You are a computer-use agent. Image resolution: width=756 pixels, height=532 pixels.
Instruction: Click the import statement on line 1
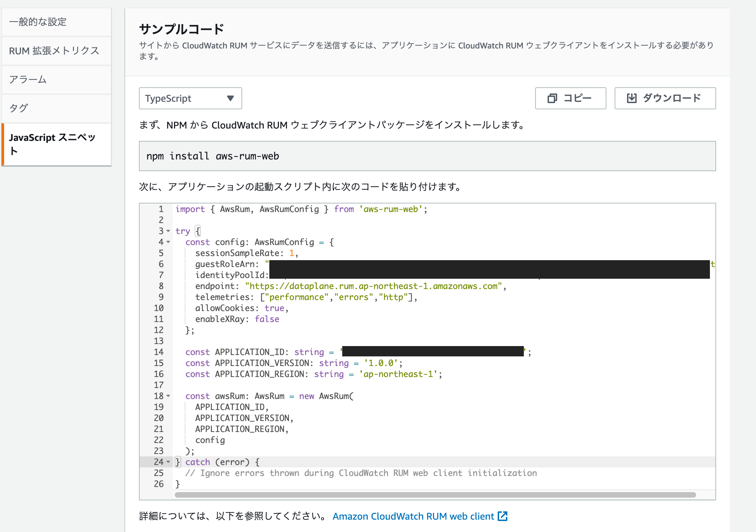point(301,209)
